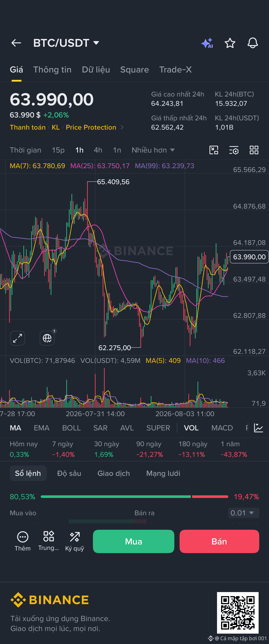The height and width of the screenshot is (644, 269).
Task: Toggle the MA indicator
Action: 16,428
